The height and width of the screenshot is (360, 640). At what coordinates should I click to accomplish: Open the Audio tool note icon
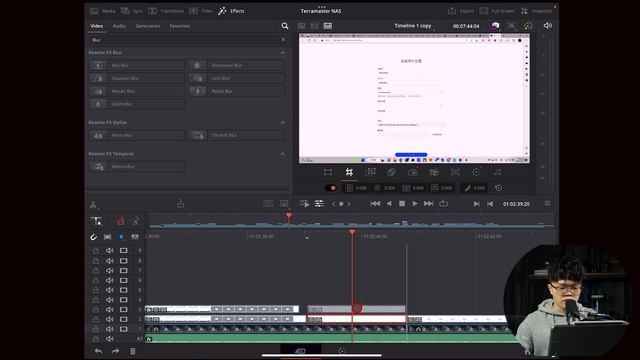tap(498, 172)
